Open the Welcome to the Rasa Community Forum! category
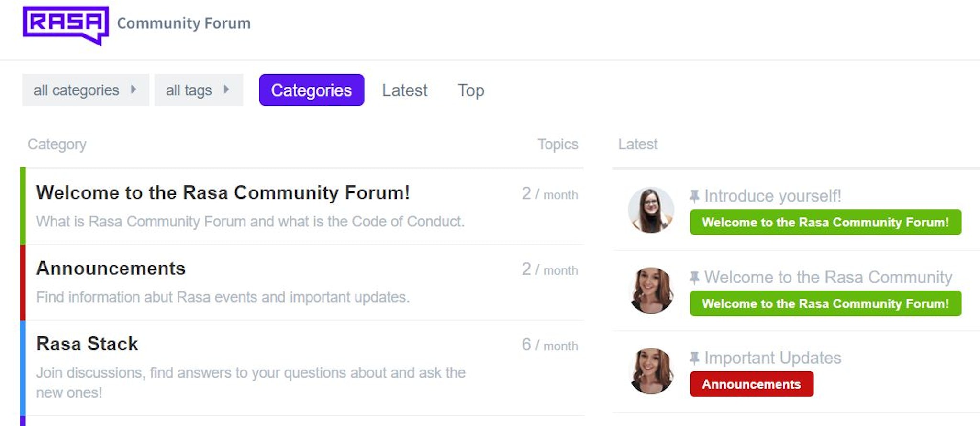This screenshot has width=980, height=426. tap(223, 192)
